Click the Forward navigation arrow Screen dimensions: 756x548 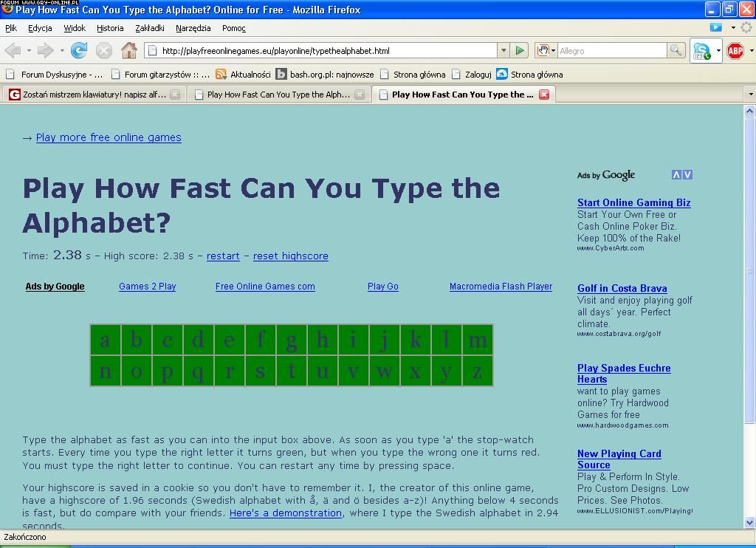point(45,50)
